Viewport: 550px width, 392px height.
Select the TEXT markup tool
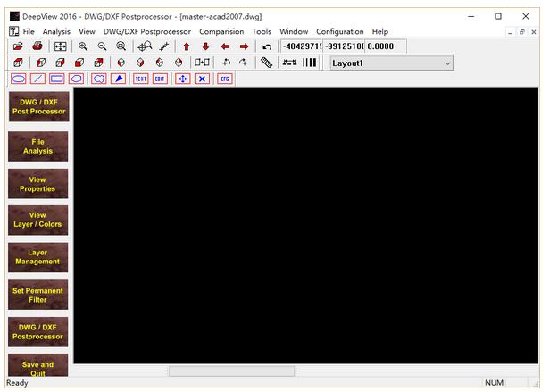tap(141, 79)
